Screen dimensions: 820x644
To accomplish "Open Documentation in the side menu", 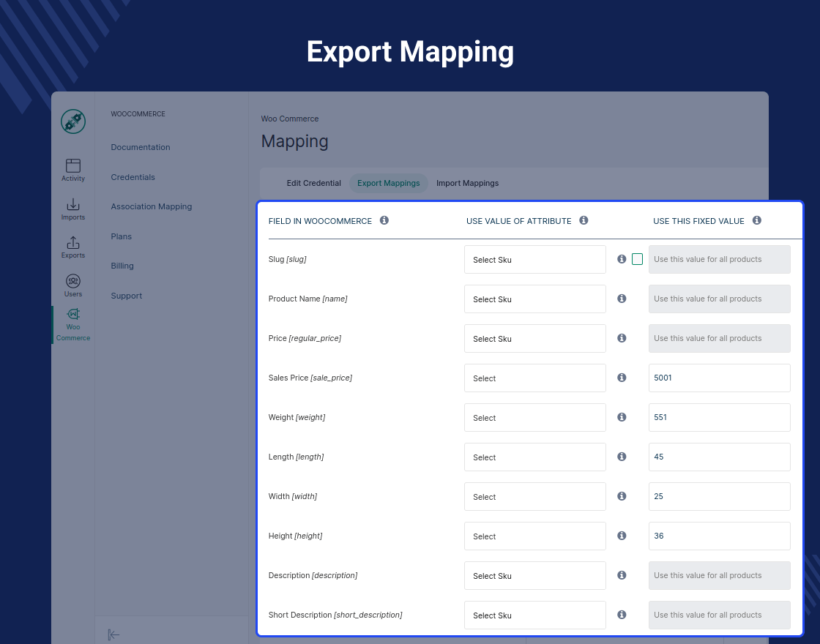I will pos(141,147).
